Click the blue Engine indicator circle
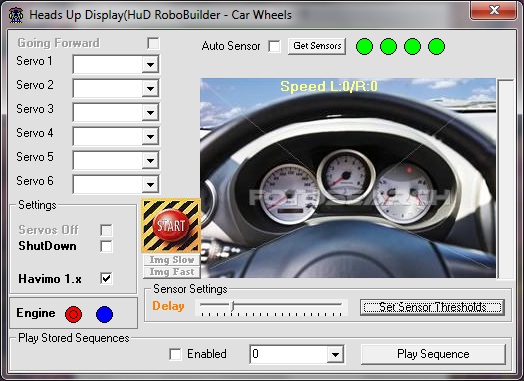This screenshot has width=524, height=381. point(104,314)
